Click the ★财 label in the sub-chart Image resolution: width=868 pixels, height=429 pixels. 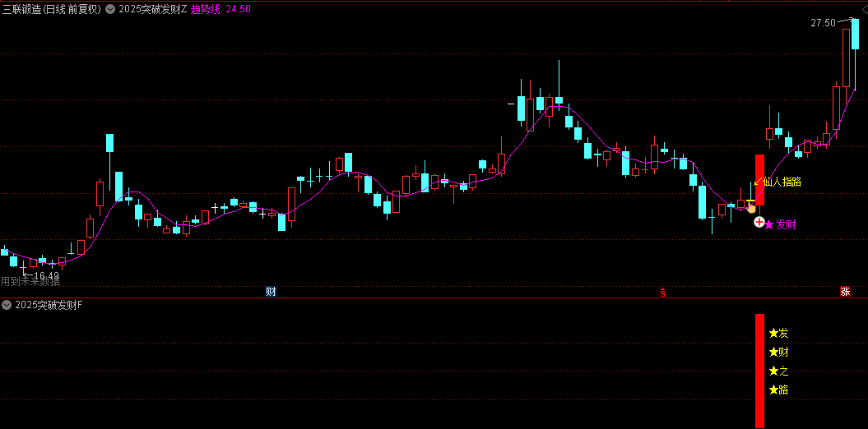coord(778,352)
